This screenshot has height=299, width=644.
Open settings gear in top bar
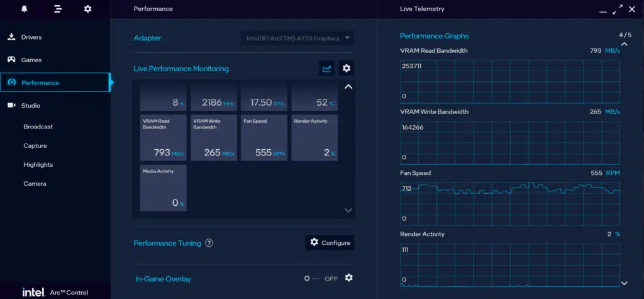point(87,9)
